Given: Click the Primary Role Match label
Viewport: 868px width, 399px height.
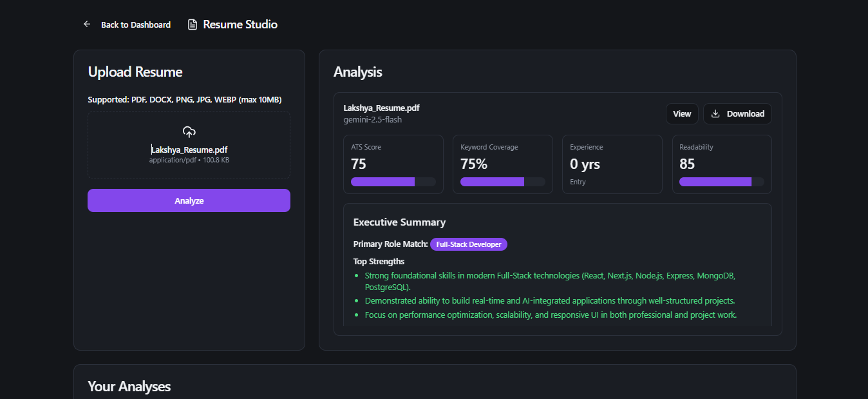Looking at the screenshot, I should pyautogui.click(x=390, y=244).
